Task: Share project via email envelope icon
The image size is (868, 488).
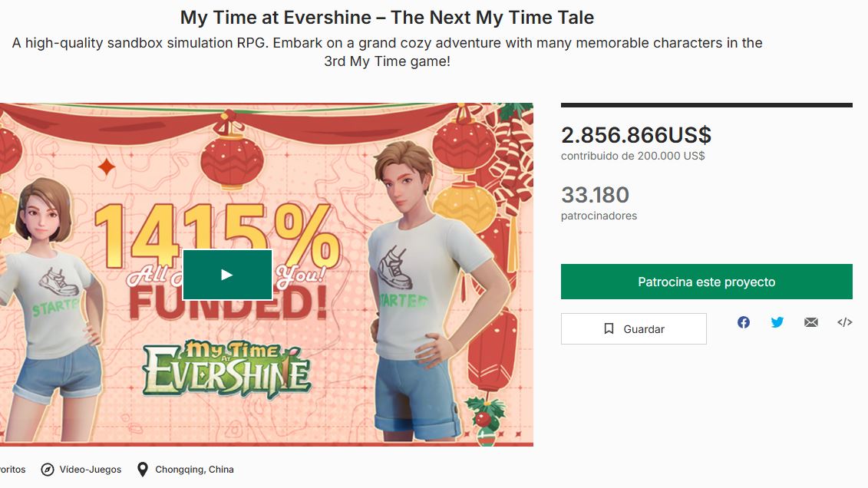Action: [811, 322]
